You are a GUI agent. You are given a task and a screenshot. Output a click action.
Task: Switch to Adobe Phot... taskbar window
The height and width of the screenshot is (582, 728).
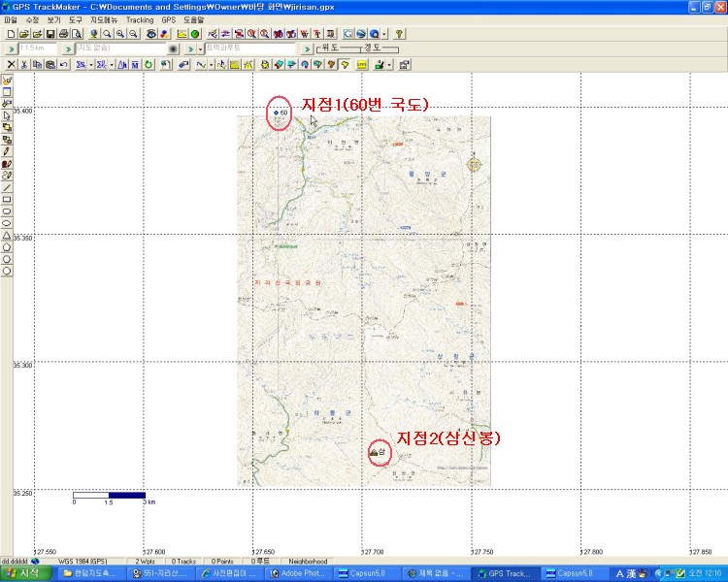pyautogui.click(x=298, y=573)
